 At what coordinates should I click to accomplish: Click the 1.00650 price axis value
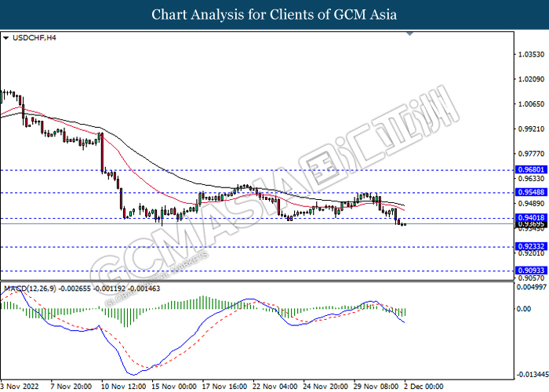click(532, 104)
